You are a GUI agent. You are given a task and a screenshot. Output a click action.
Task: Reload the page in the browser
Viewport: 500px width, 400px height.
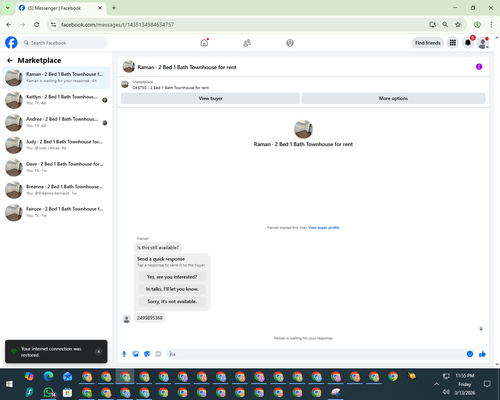coord(37,24)
